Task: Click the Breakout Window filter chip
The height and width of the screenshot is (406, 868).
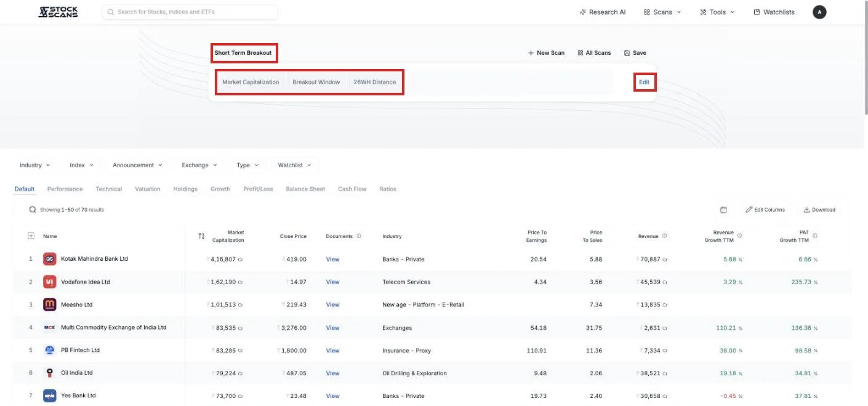Action: coord(316,82)
